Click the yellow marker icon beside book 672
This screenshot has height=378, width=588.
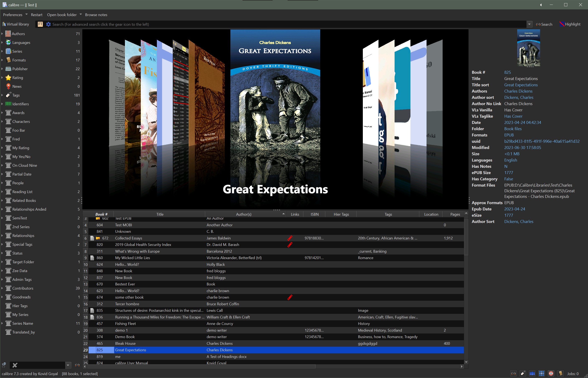pyautogui.click(x=98, y=238)
